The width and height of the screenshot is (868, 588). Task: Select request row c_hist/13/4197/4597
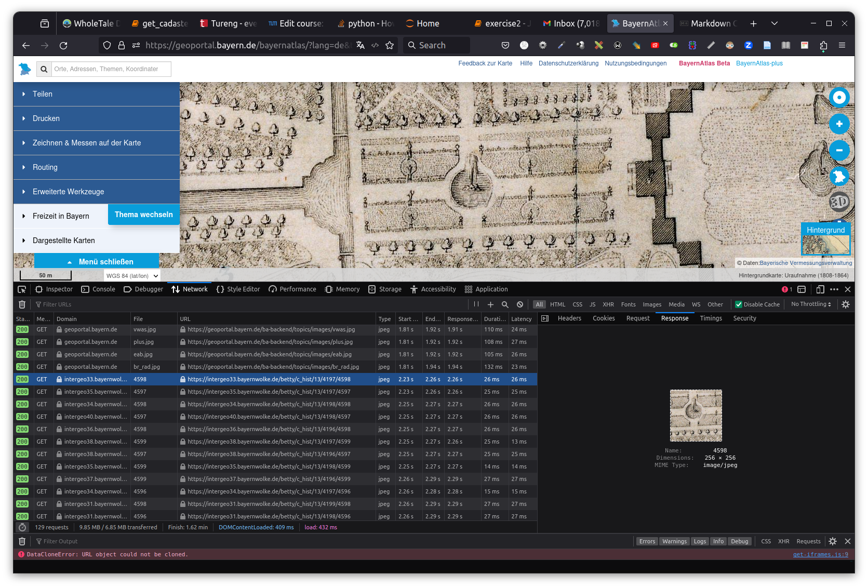click(x=275, y=392)
